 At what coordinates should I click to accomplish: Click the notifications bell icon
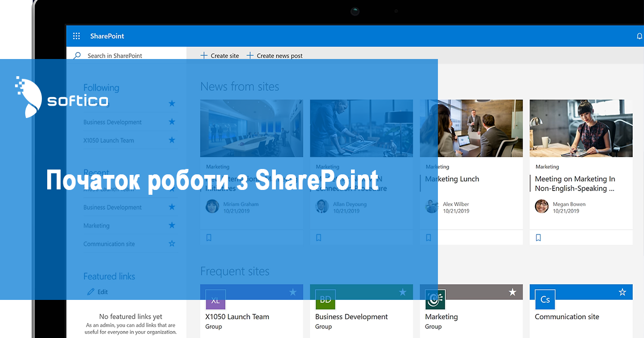pos(639,36)
